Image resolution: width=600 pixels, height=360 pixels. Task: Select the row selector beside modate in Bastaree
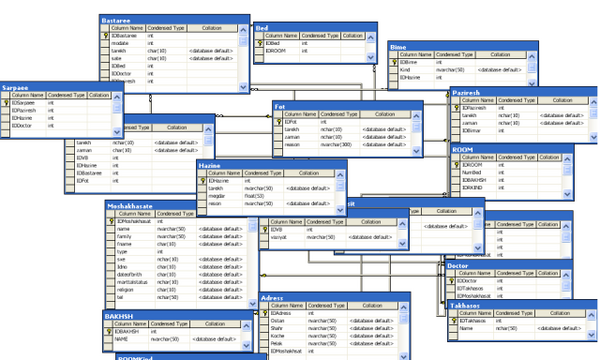(105, 43)
